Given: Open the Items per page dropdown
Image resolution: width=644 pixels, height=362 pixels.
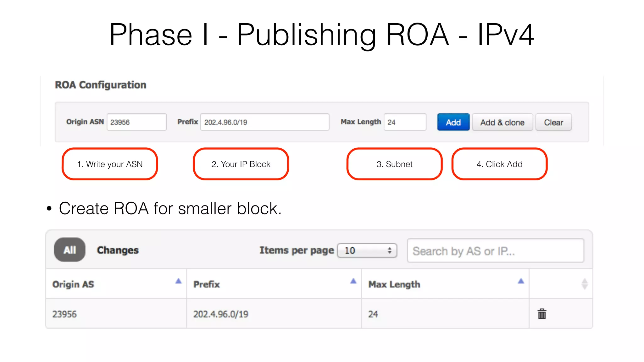Looking at the screenshot, I should [367, 250].
